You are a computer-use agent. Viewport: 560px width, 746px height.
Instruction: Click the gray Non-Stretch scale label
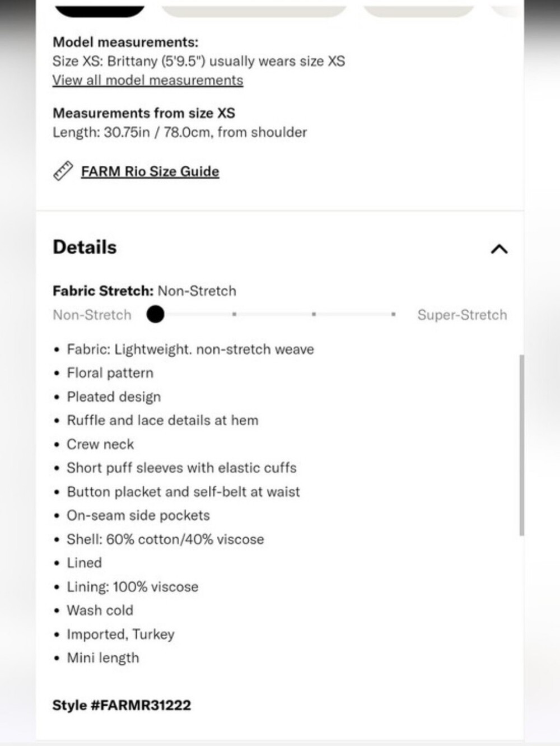click(x=92, y=315)
